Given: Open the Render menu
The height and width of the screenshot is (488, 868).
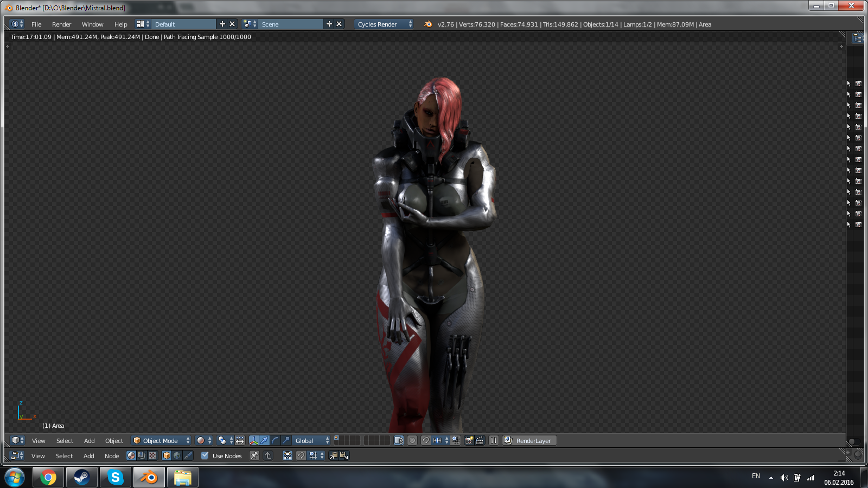Looking at the screenshot, I should pos(61,24).
